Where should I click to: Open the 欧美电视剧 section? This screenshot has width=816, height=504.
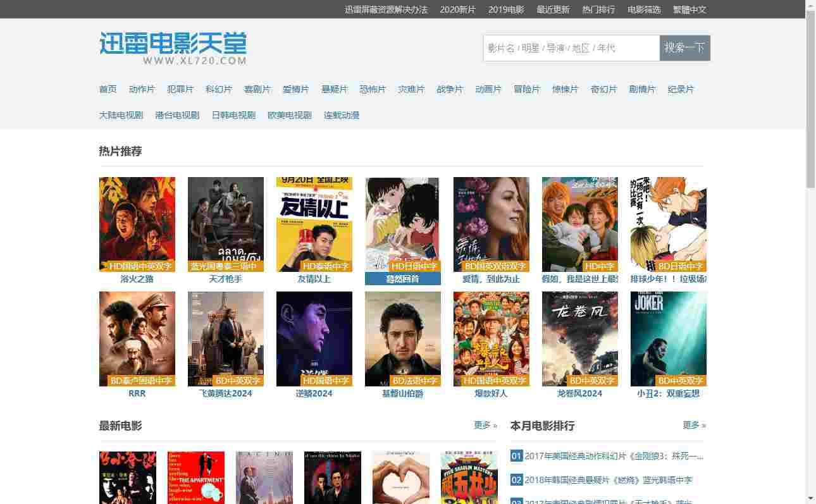[290, 115]
